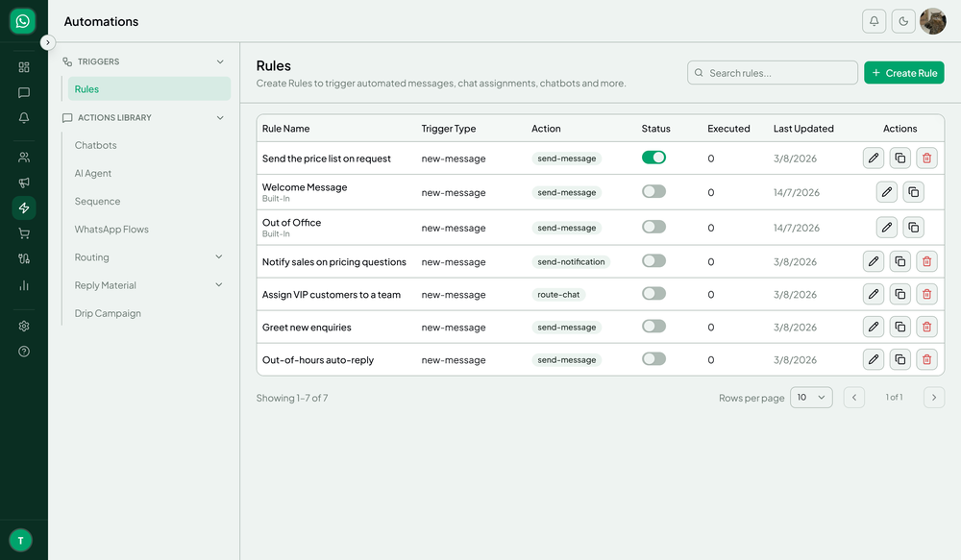This screenshot has height=560, width=961.
Task: Duplicate the Out of Office rule
Action: click(913, 228)
